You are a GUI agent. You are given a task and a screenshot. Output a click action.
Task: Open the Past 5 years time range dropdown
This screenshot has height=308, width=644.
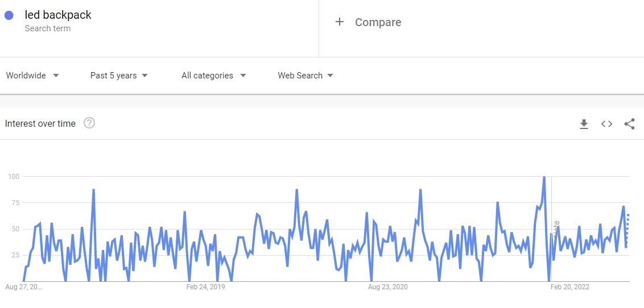click(119, 76)
